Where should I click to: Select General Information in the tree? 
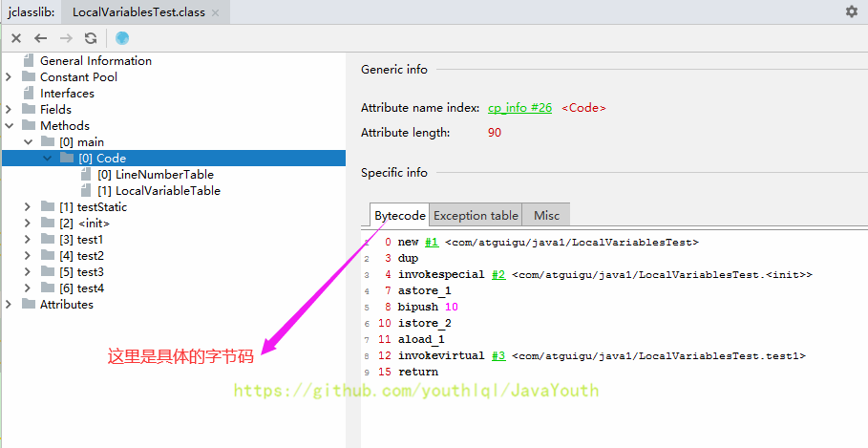[x=95, y=61]
